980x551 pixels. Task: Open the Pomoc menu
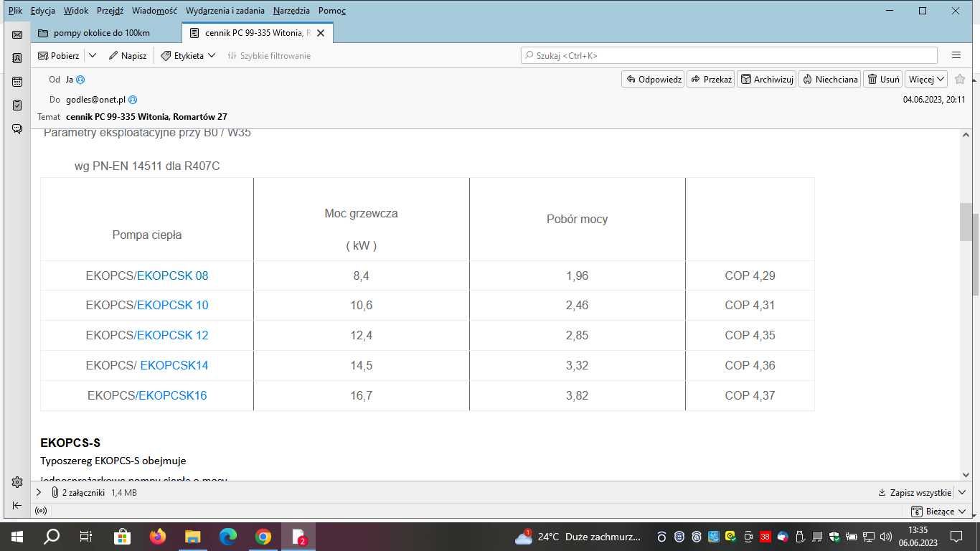(x=332, y=11)
